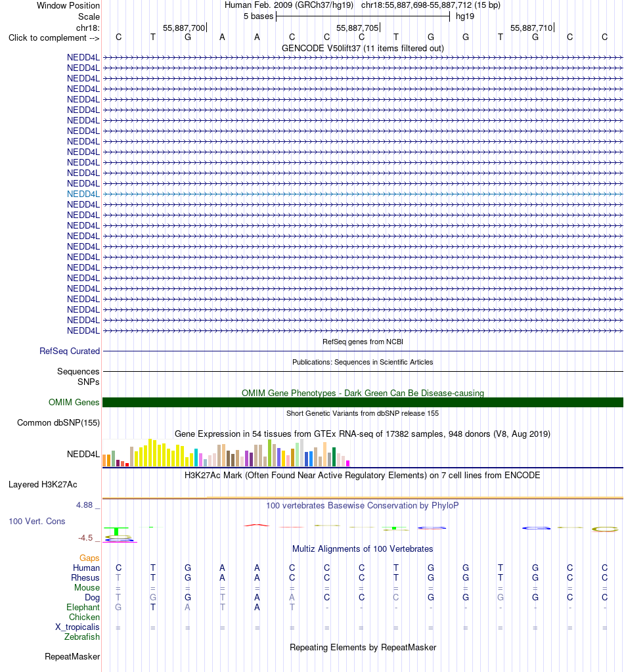This screenshot has height=672, width=624.
Task: Click the dark green OMIM gene bar
Action: point(363,403)
